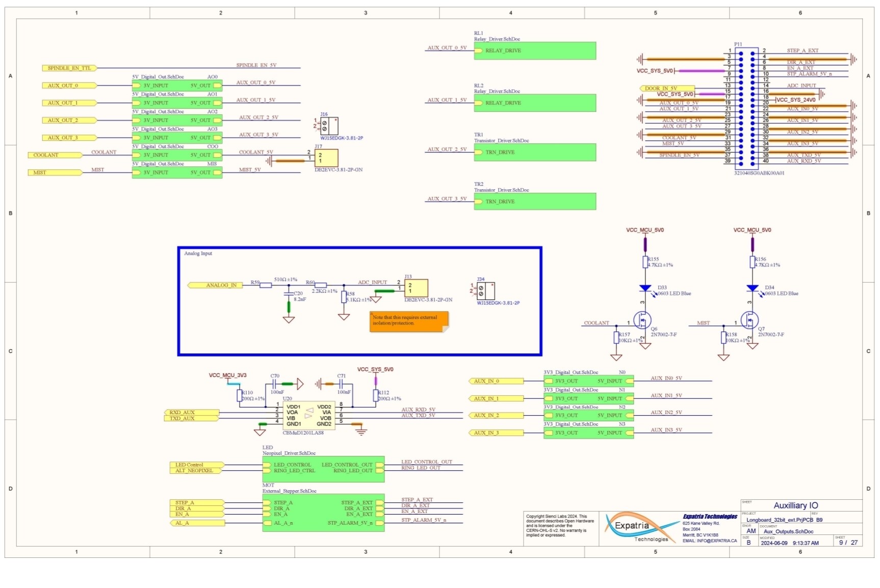Screen dimensions: 880x588
Task: Select the J17 connector on COOLANT_5V
Action: (x=326, y=158)
